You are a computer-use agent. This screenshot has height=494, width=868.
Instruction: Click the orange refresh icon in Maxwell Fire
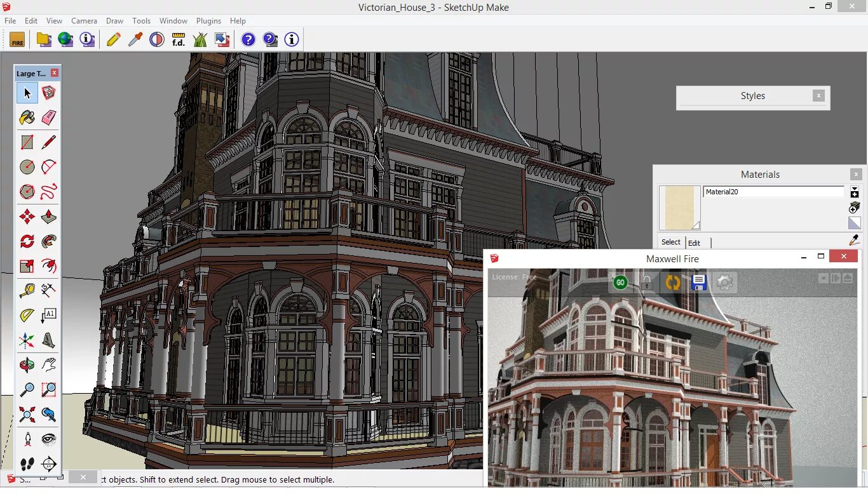(x=672, y=283)
